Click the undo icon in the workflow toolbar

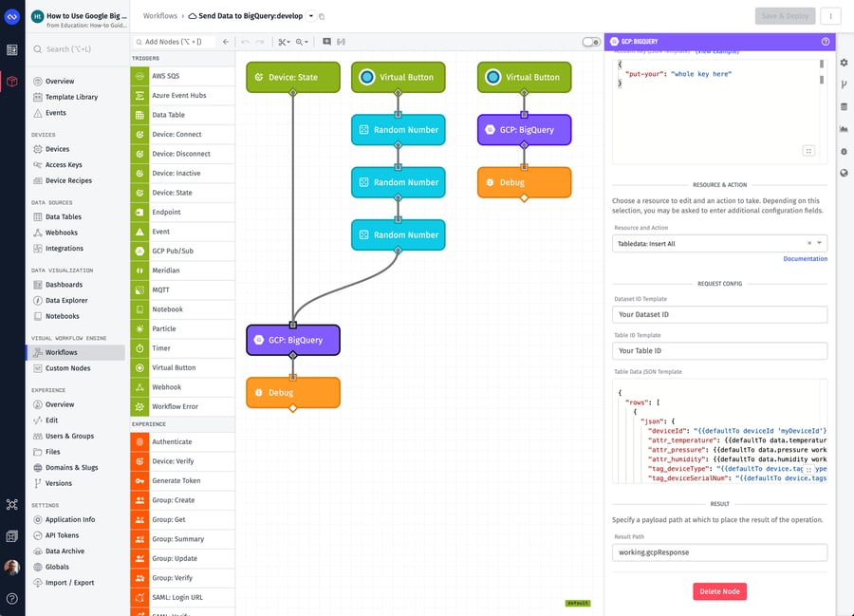pyautogui.click(x=247, y=42)
